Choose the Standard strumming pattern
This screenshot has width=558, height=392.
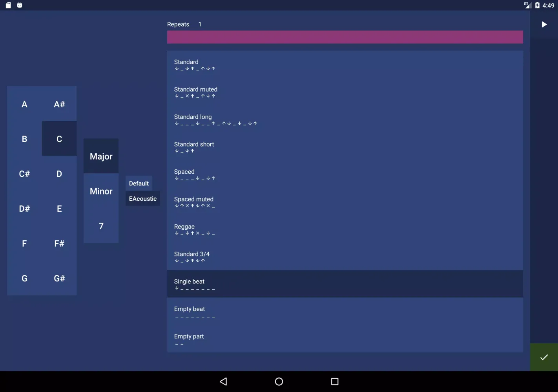(345, 64)
